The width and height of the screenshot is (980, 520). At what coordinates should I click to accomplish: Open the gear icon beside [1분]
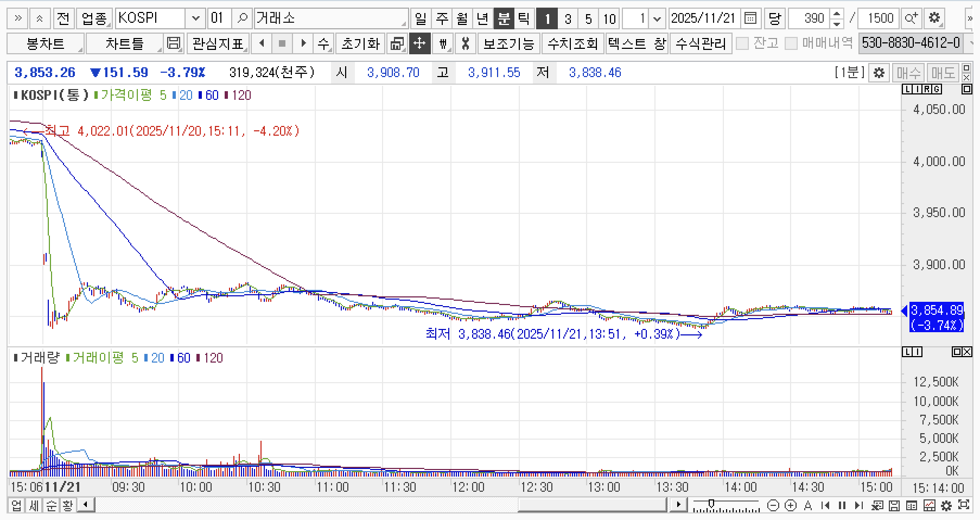879,73
